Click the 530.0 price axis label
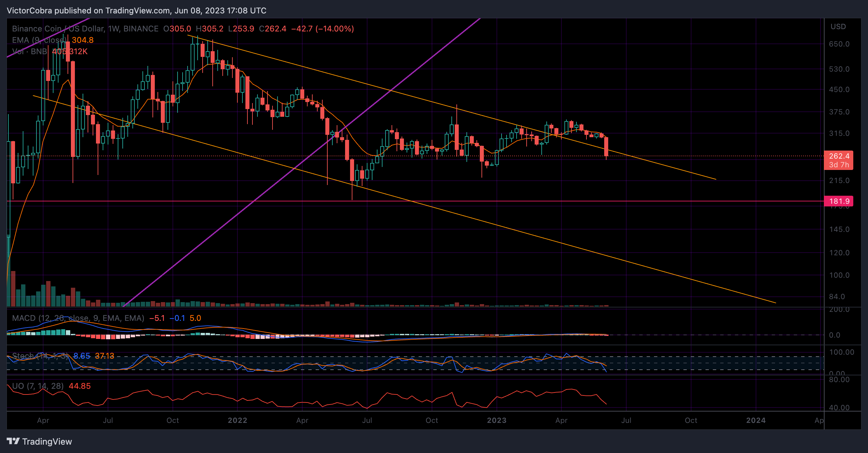The height and width of the screenshot is (453, 868). [839, 69]
